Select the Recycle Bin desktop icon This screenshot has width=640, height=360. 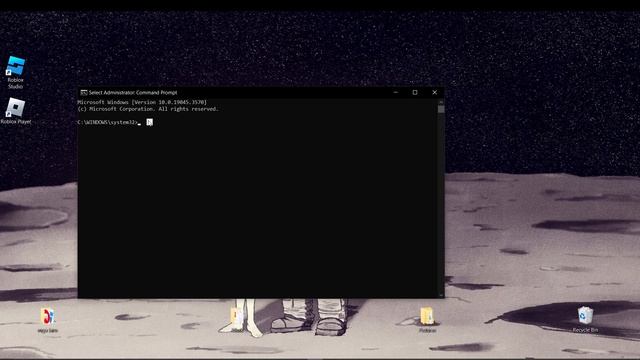coord(585,319)
